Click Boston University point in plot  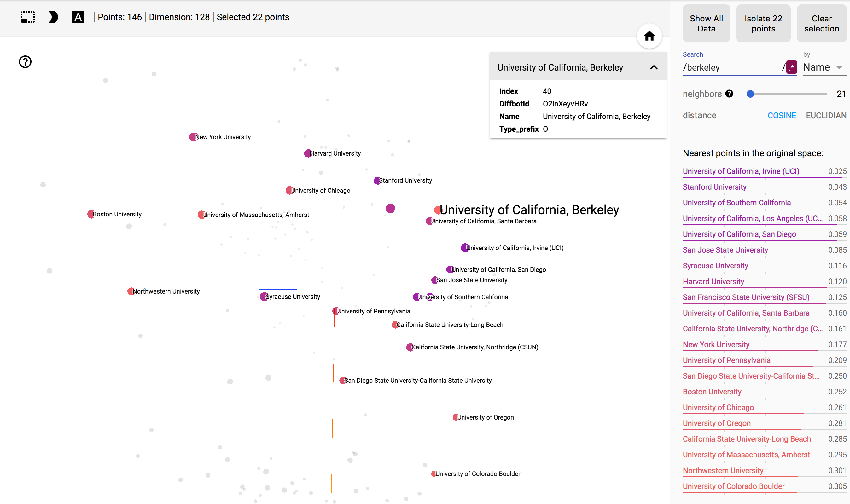click(x=91, y=214)
